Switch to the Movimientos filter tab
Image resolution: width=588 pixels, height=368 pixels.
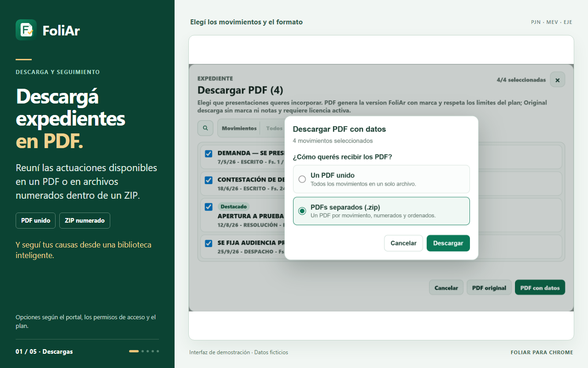[239, 128]
